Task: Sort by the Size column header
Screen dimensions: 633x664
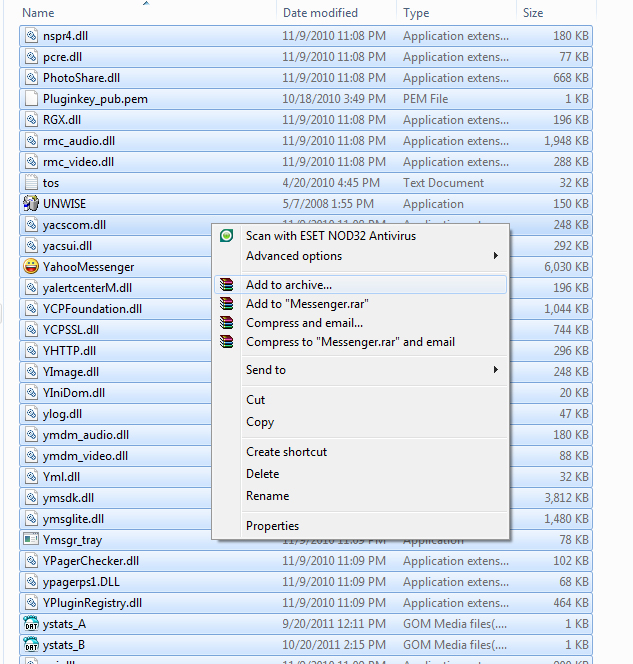Action: point(533,13)
